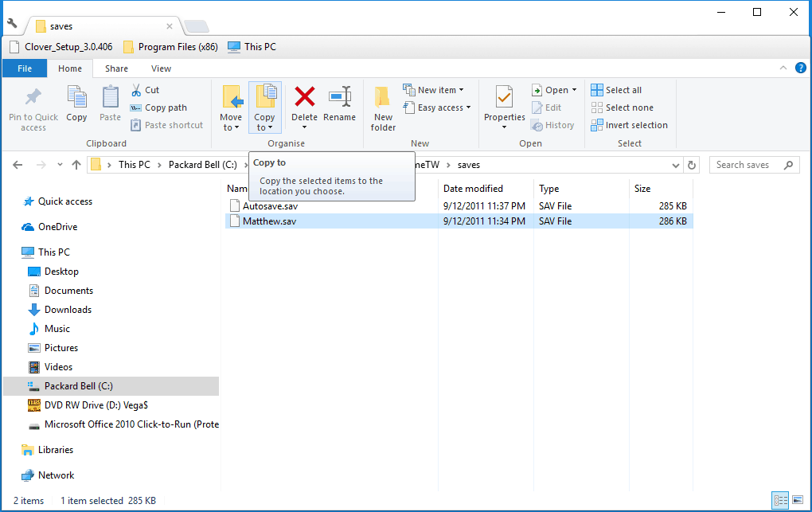Click Invert selection
The image size is (812, 512).
(629, 125)
